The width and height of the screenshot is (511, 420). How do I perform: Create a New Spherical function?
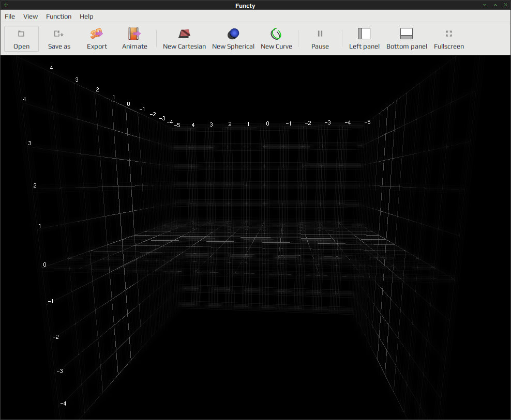[x=233, y=39]
